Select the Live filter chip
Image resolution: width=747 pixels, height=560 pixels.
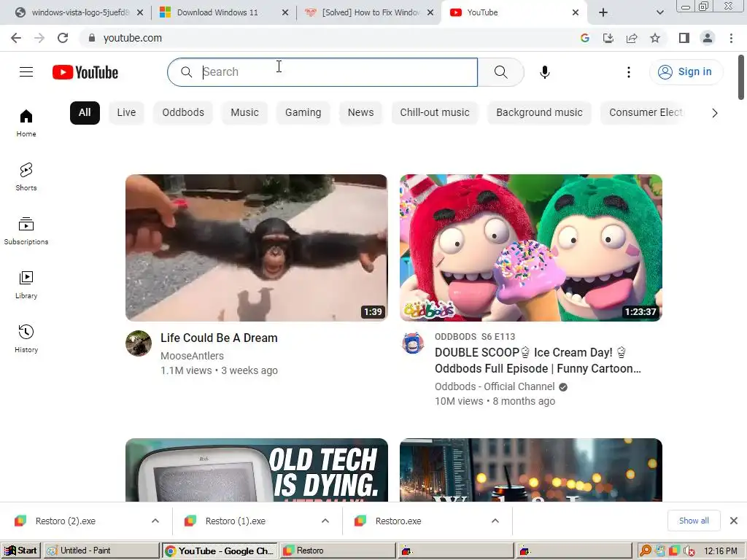coord(126,113)
